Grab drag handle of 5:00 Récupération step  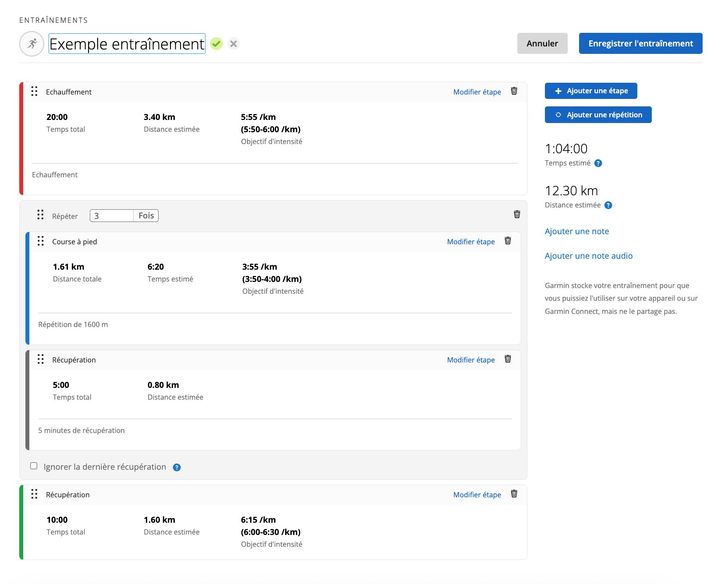pos(41,359)
